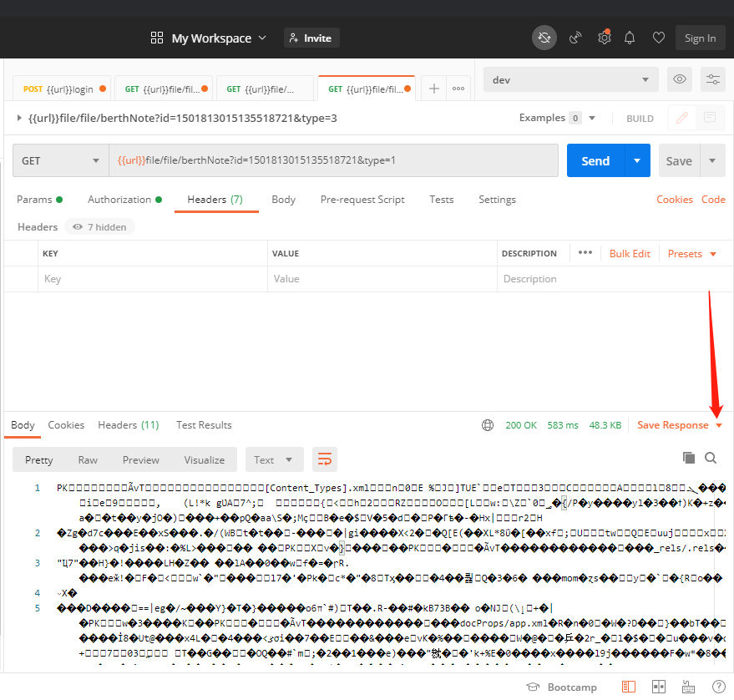734x700 pixels.
Task: Select the Pretty view mode
Action: click(x=39, y=459)
